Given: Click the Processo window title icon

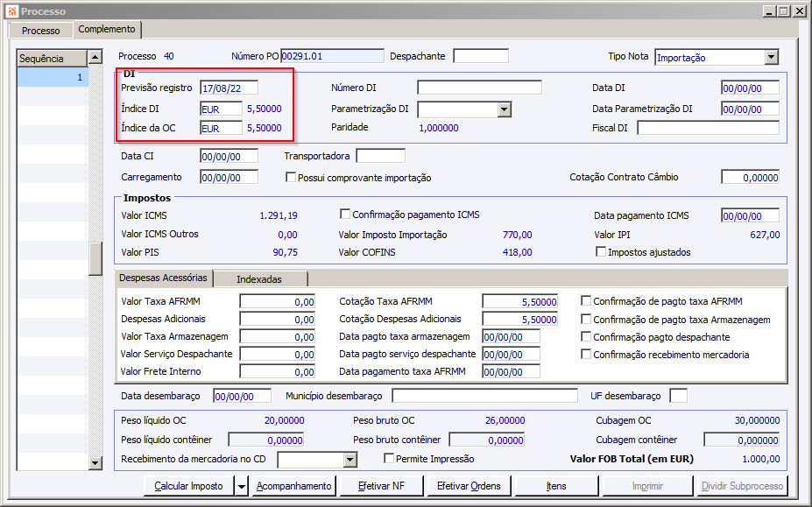Looking at the screenshot, I should click(x=11, y=11).
